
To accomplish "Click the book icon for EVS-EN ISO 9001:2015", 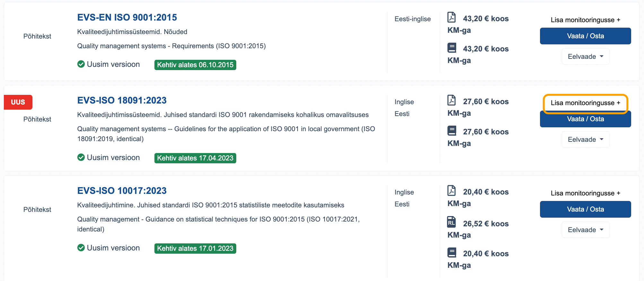I will coord(452,48).
